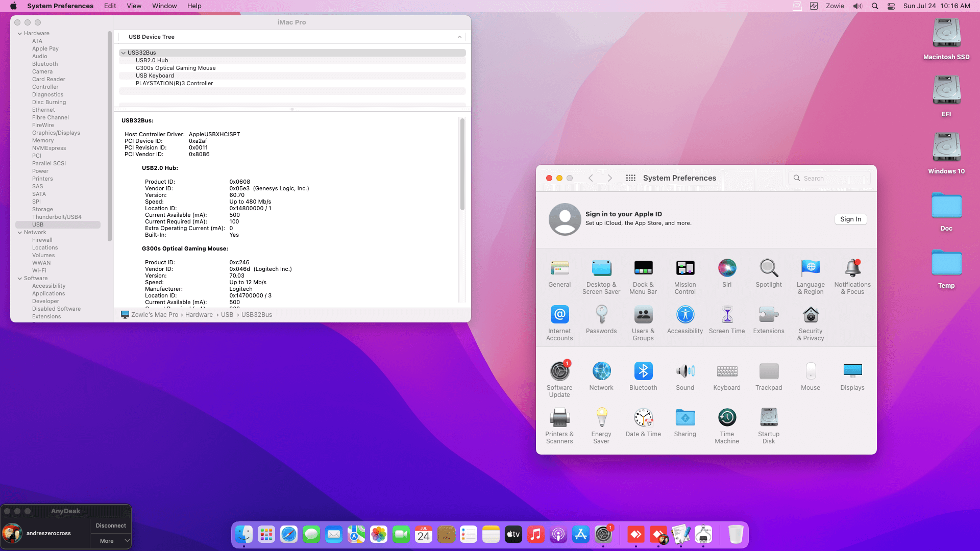Collapse the Network section in sidebar
Viewport: 980px width, 551px height.
coord(20,233)
